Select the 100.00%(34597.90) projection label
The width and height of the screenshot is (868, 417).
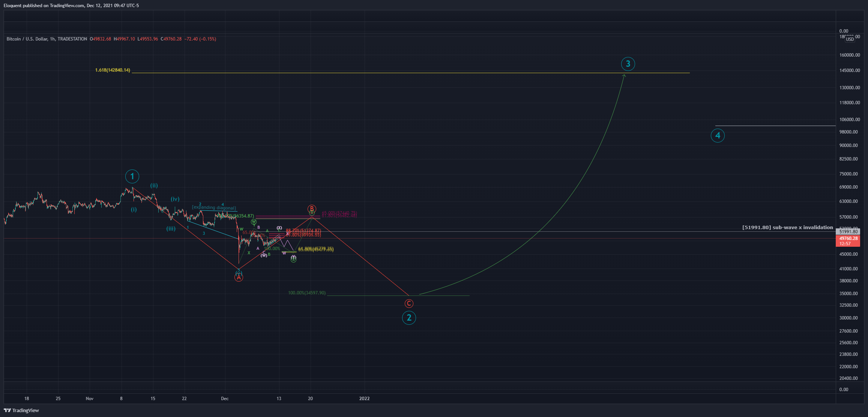(307, 293)
